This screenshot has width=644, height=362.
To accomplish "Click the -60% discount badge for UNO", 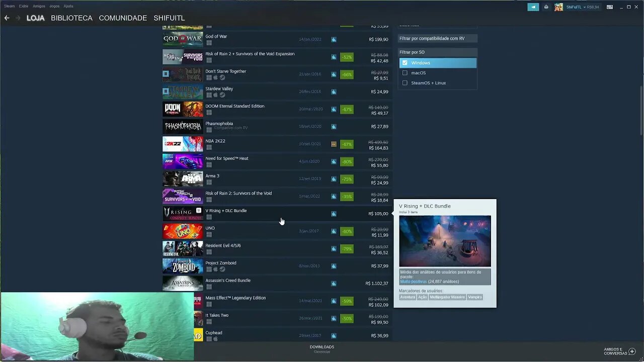I will click(347, 231).
